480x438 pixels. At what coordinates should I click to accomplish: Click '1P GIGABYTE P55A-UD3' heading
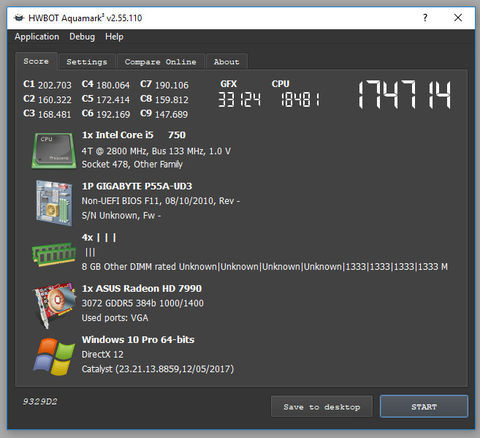pyautogui.click(x=137, y=186)
